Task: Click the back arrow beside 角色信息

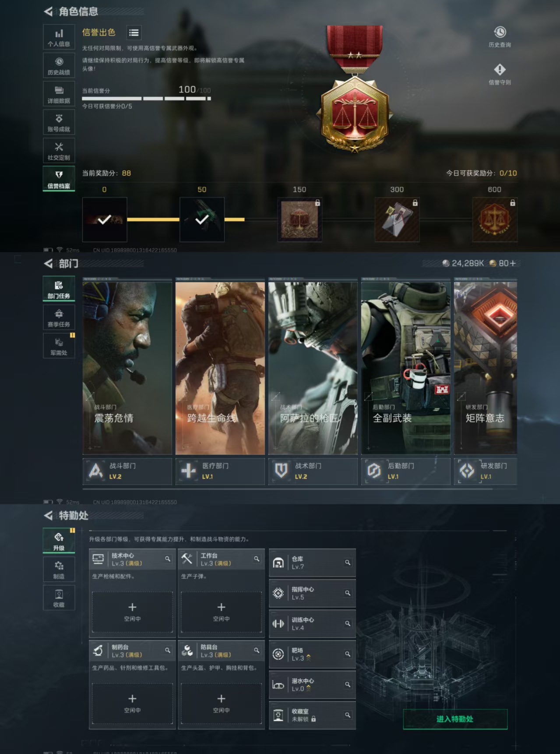Action: [x=49, y=12]
